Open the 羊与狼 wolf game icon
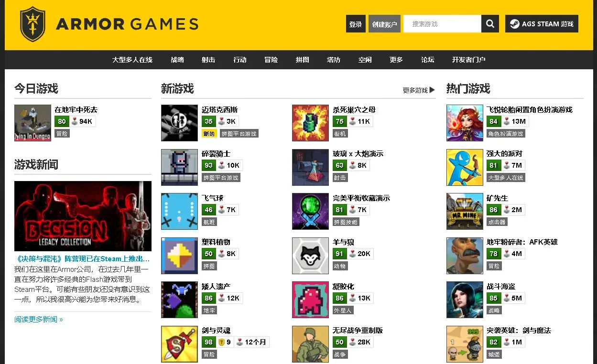 click(x=310, y=256)
